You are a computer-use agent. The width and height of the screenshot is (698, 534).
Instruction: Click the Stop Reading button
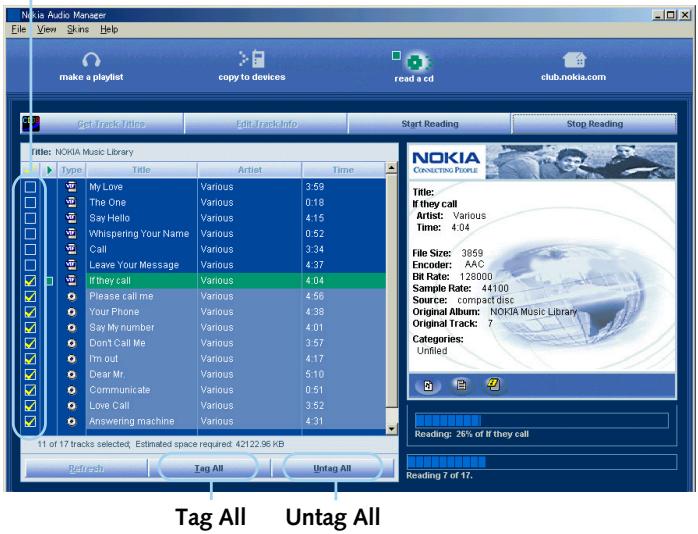pos(595,124)
